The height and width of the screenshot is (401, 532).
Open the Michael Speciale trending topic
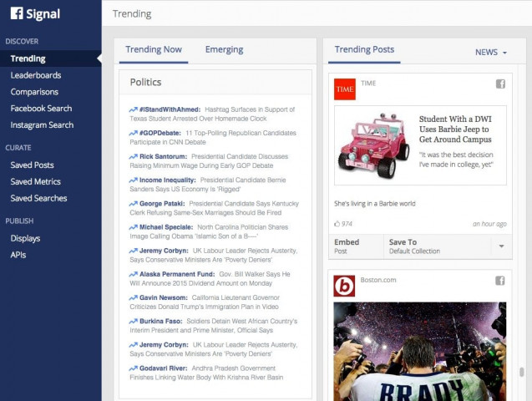tap(166, 227)
